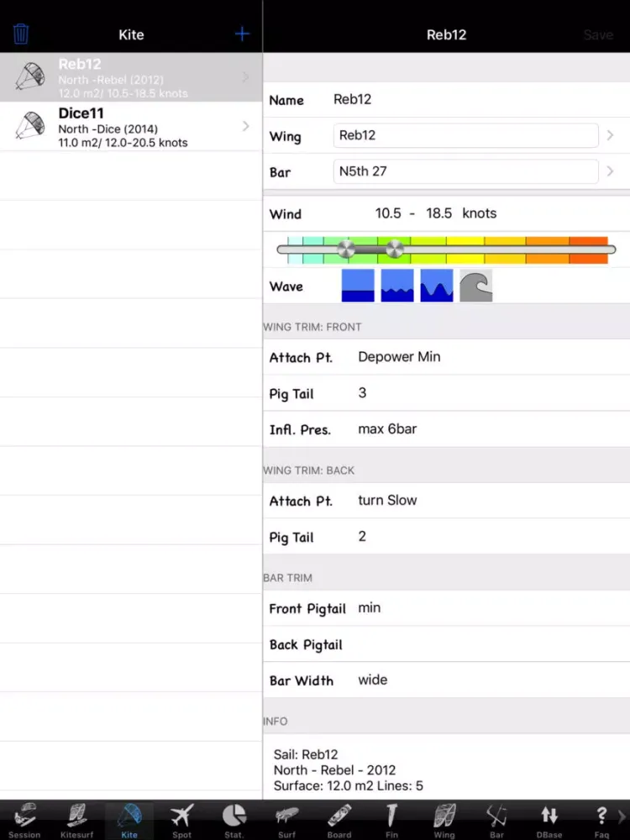
Task: Click the orange end of wind scale
Action: tap(588, 250)
